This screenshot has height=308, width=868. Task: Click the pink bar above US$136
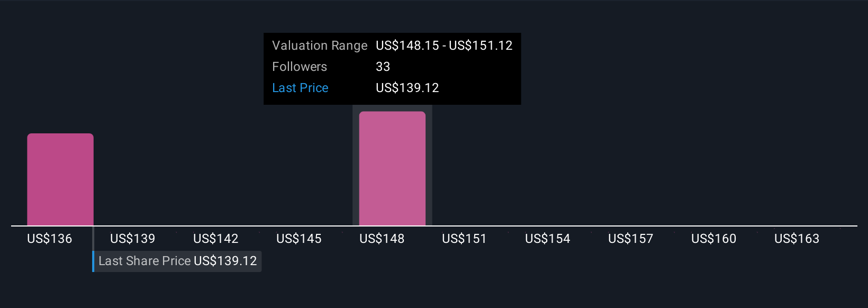[60, 179]
